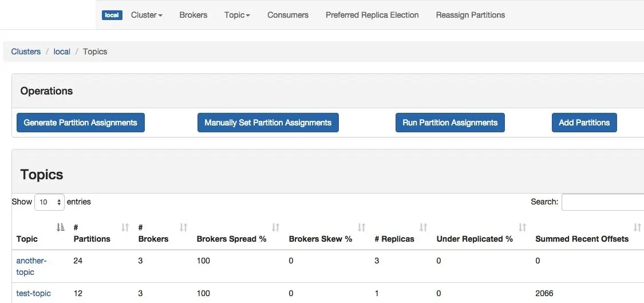
Task: Focus the topics Search field
Action: (602, 202)
